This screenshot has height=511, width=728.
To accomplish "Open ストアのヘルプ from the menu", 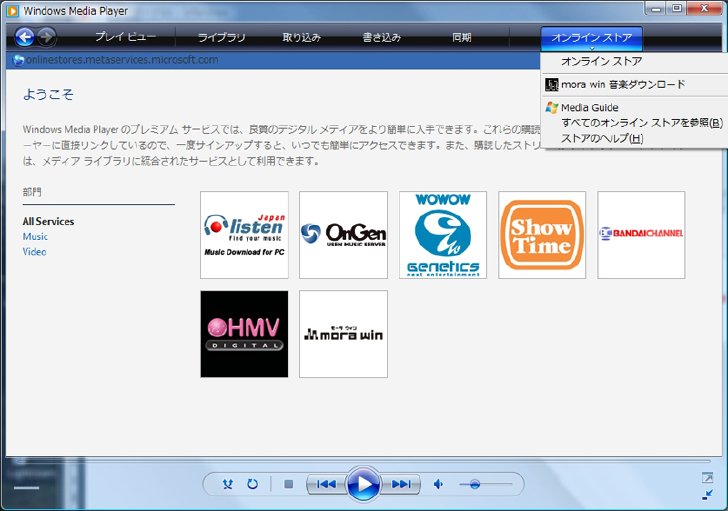I will 602,138.
